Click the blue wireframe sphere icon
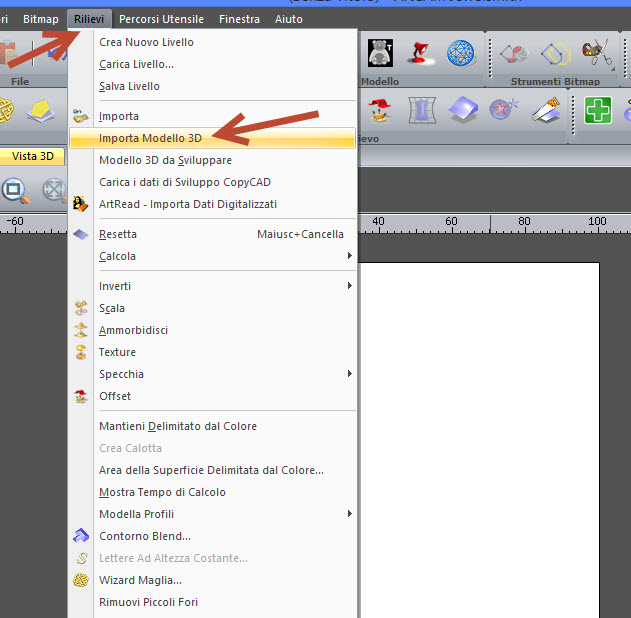The width and height of the screenshot is (631, 618). [460, 52]
